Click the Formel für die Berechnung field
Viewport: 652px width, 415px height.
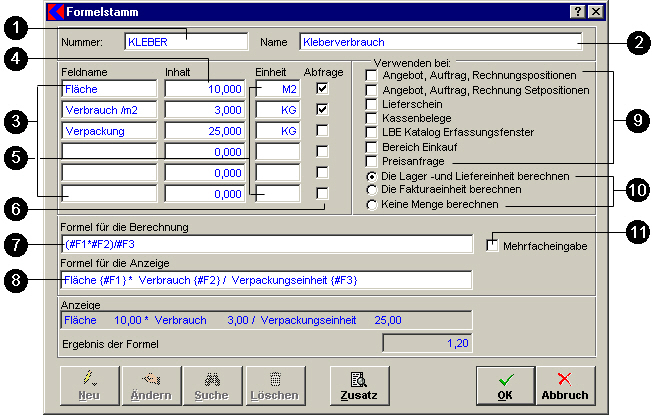coord(265,245)
